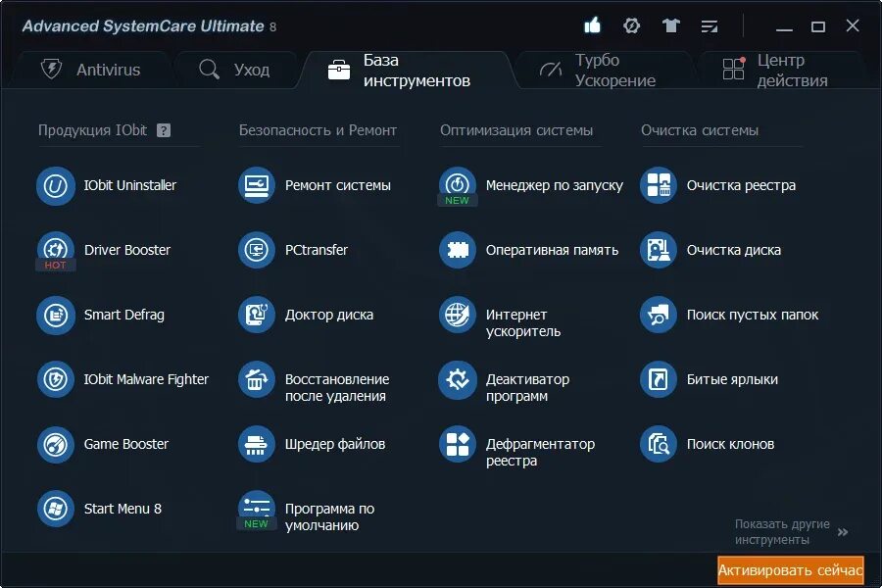This screenshot has height=588, width=882.
Task: Click the Программа по умолчанию icon
Action: click(257, 509)
